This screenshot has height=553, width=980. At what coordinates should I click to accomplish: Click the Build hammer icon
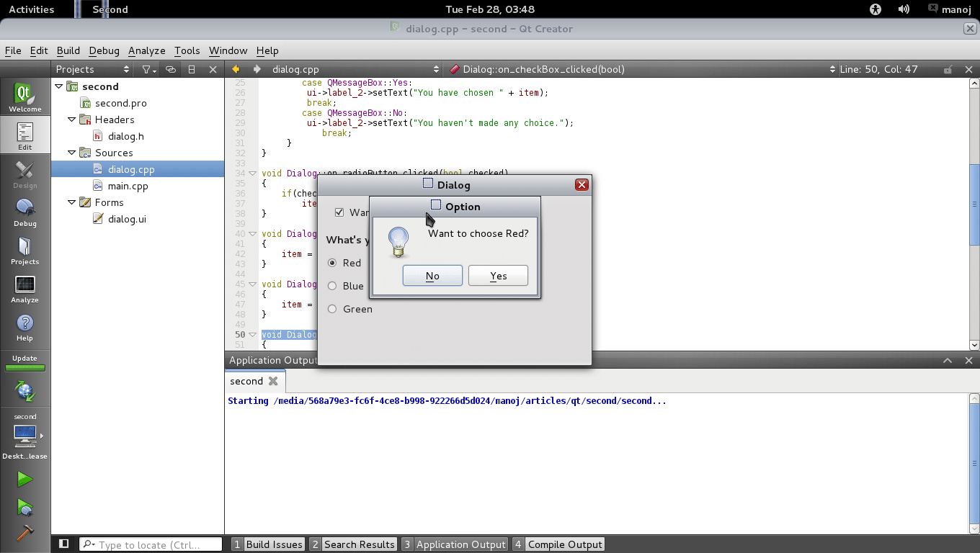point(24,532)
